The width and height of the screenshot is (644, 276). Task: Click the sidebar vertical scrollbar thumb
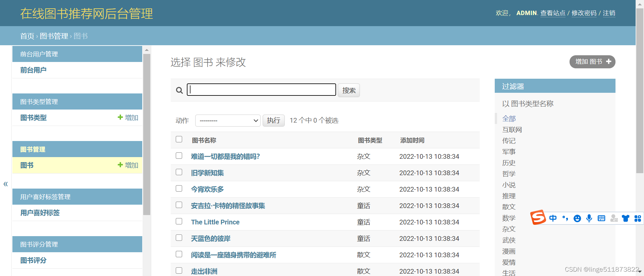tap(147, 134)
